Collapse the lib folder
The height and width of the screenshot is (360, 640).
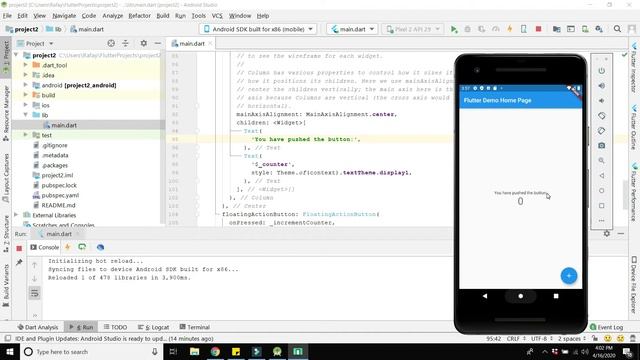[x=26, y=115]
